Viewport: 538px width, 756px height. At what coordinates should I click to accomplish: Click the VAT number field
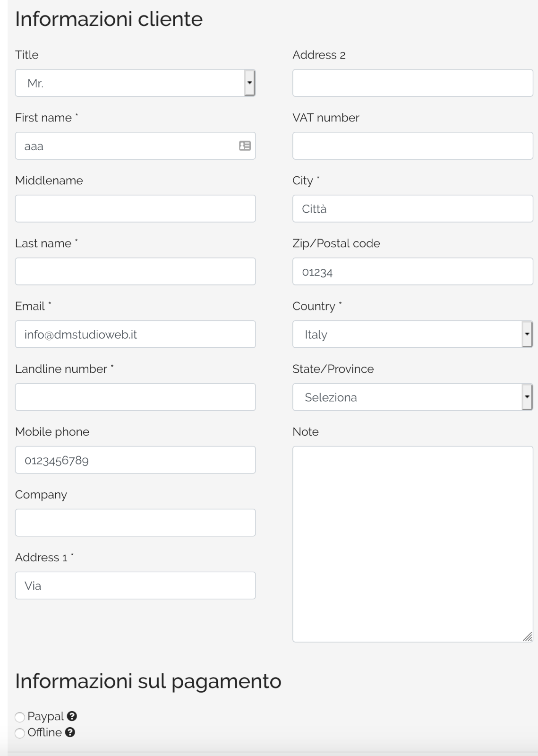tap(412, 146)
